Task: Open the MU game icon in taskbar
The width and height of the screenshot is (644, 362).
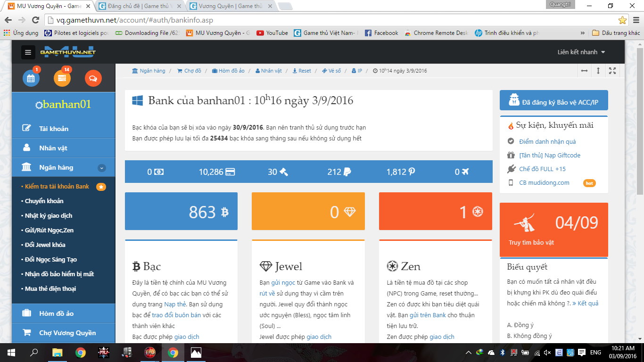Action: coord(104,352)
